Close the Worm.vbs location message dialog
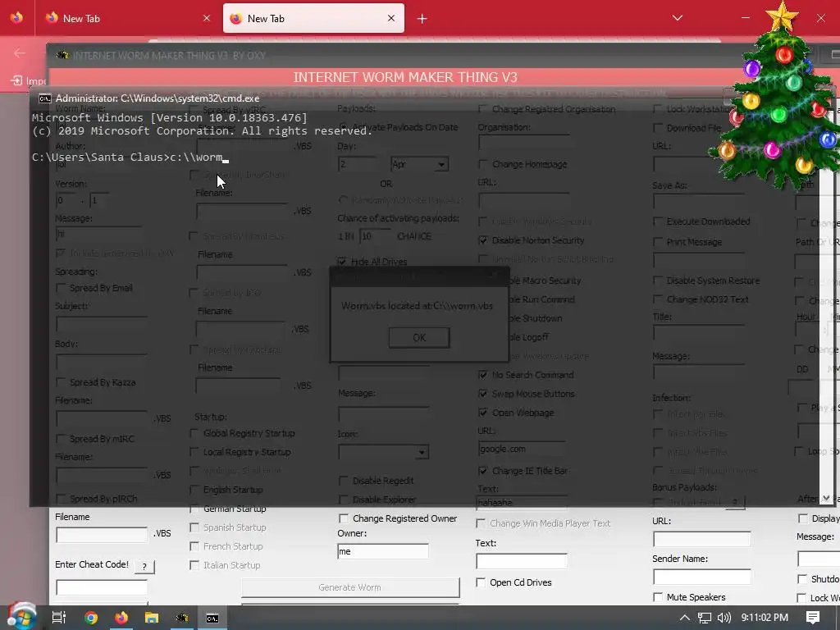This screenshot has height=630, width=840. 494,276
